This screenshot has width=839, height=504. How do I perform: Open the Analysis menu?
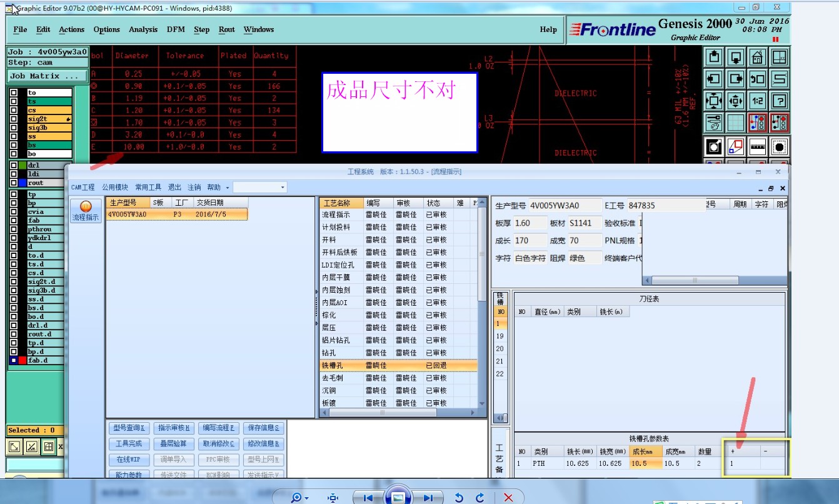coord(143,29)
